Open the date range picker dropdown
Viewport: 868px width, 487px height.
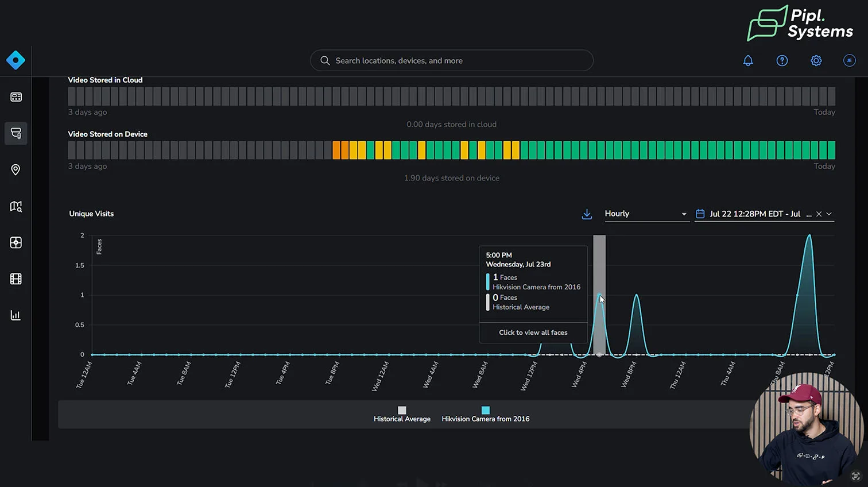[x=829, y=214]
